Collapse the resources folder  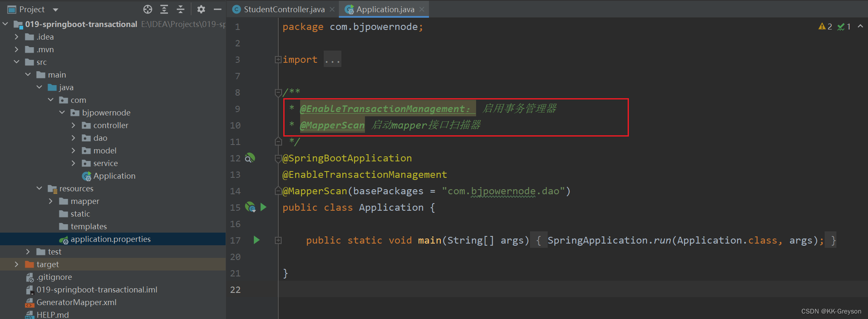39,188
